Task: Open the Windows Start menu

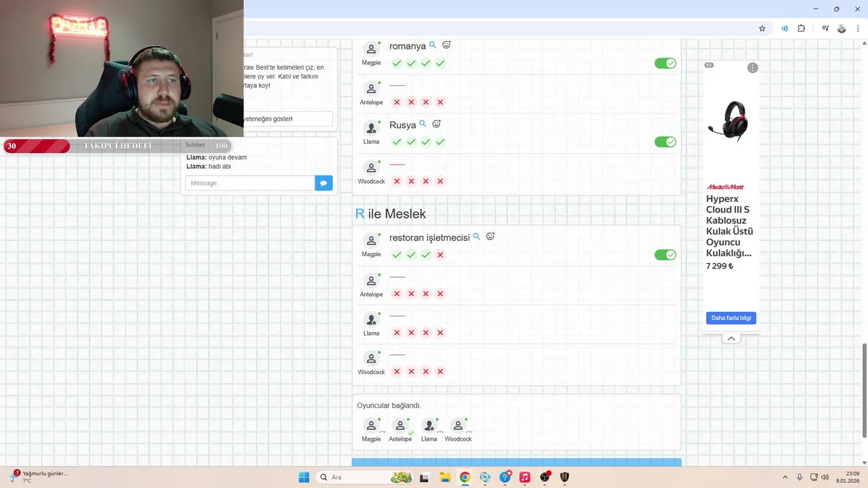Action: point(304,477)
